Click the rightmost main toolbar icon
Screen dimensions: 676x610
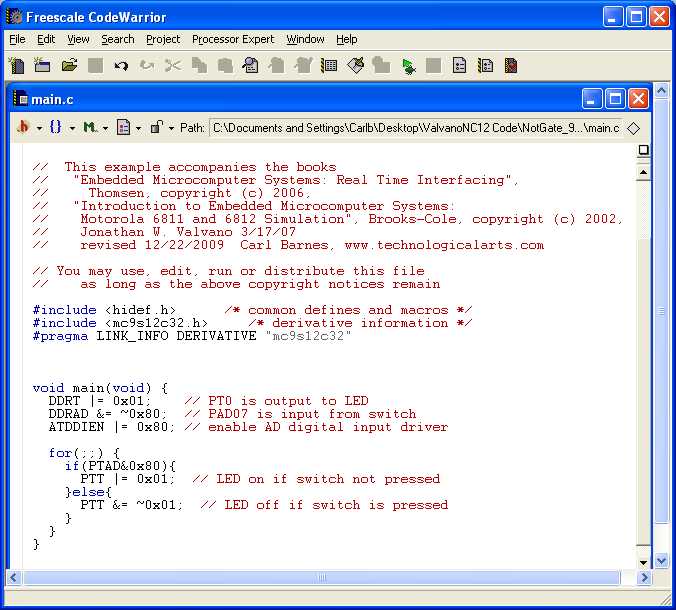coord(511,66)
